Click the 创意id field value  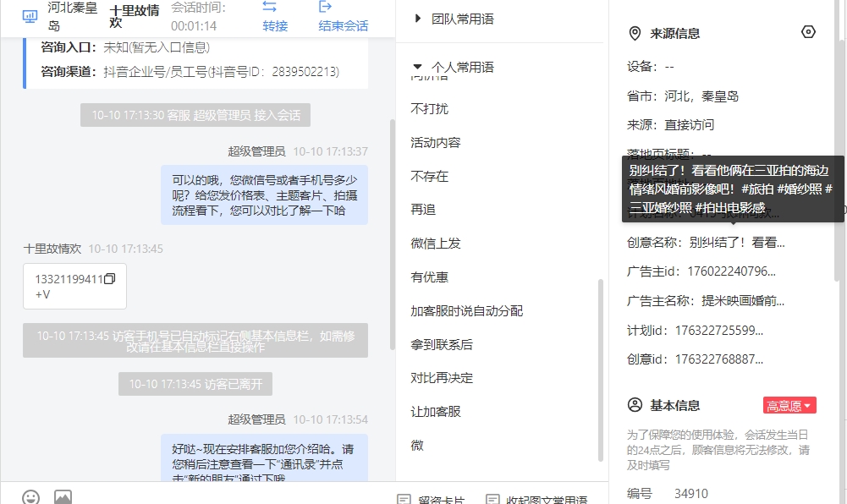tap(719, 359)
